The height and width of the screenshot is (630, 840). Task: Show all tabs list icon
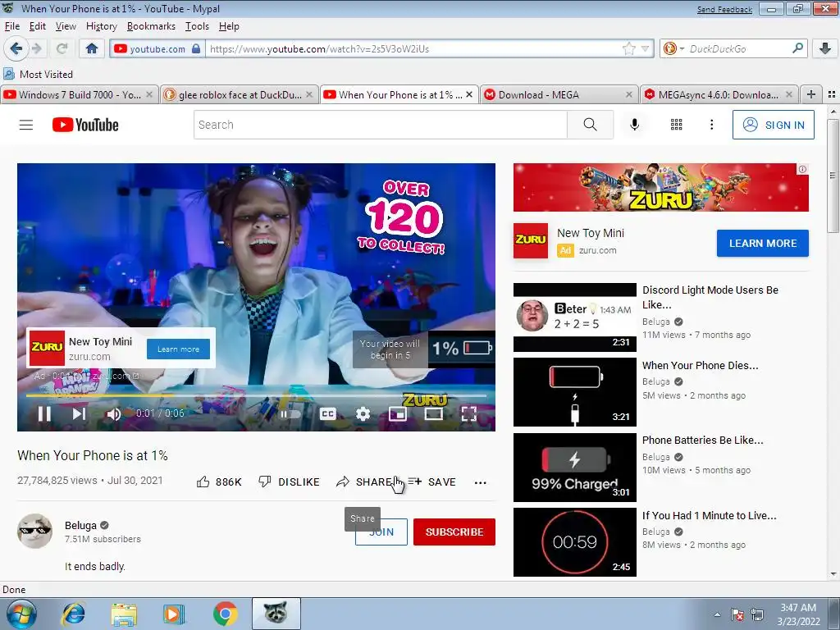(x=832, y=94)
